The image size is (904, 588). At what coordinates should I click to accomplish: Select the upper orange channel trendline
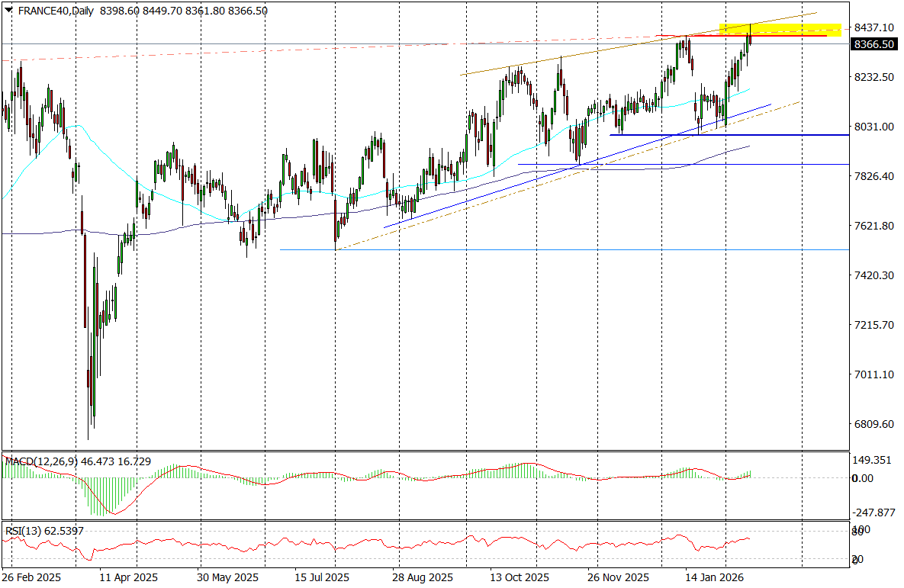[610, 50]
